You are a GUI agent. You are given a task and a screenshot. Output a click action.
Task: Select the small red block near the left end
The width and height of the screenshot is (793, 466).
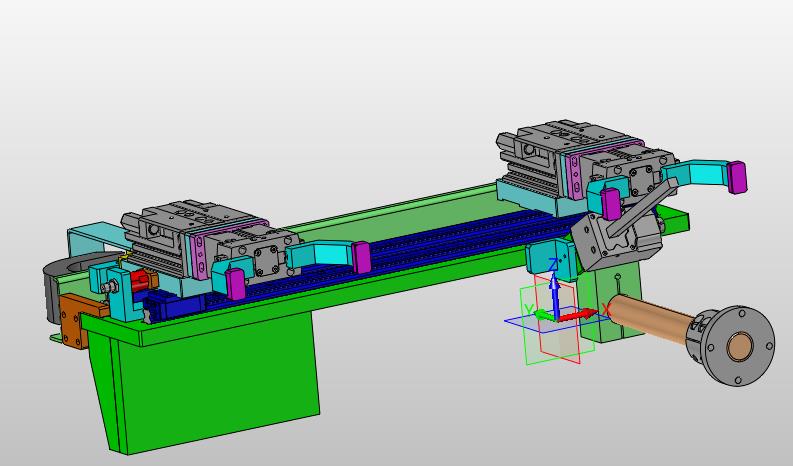pyautogui.click(x=140, y=280)
